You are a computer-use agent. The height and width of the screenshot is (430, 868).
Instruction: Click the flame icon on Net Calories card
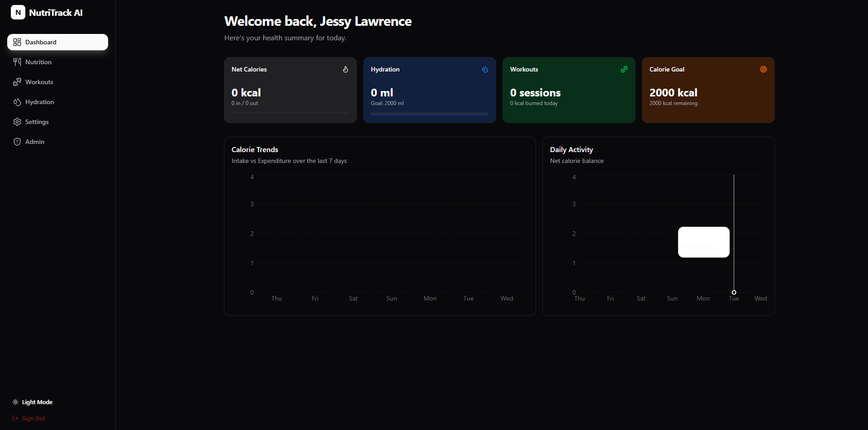pyautogui.click(x=346, y=69)
